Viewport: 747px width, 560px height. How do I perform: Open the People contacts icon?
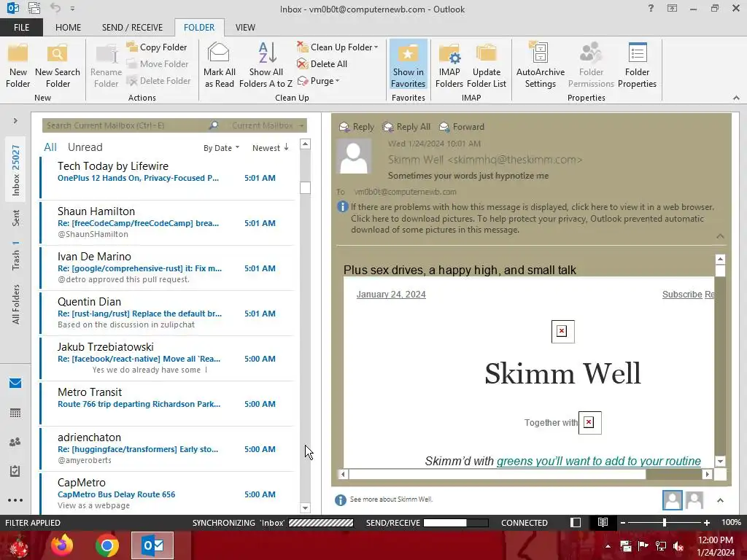(x=15, y=442)
